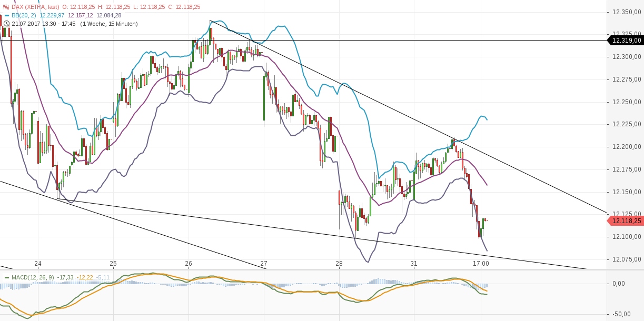
Task: Hide the MACD indicator via its legend entry
Action: 32,276
